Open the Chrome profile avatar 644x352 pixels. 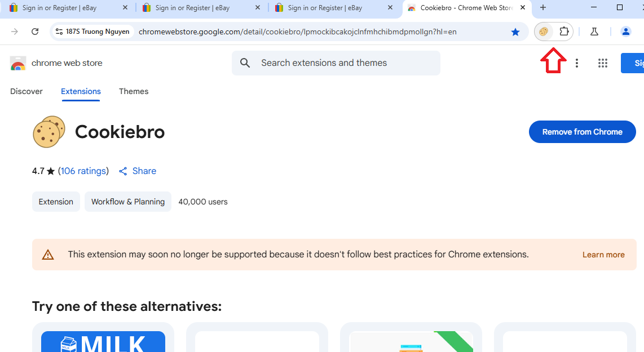coord(625,32)
